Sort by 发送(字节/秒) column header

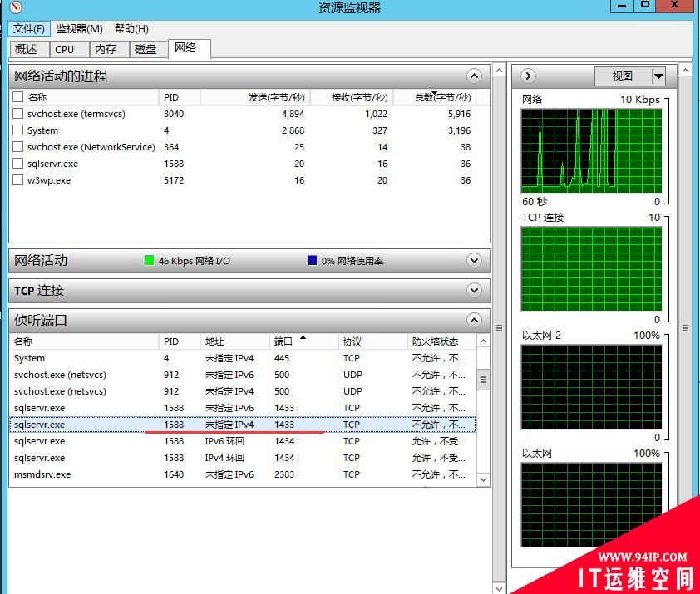tap(255, 97)
